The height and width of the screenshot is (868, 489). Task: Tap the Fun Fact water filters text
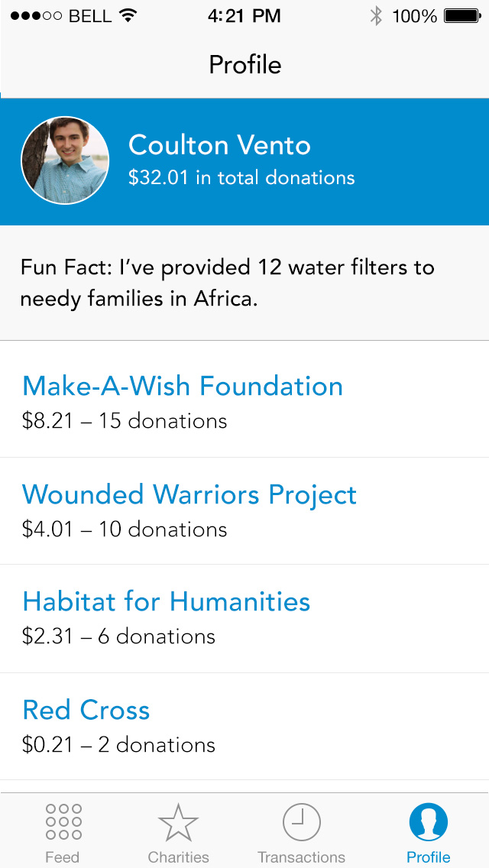pos(227,283)
